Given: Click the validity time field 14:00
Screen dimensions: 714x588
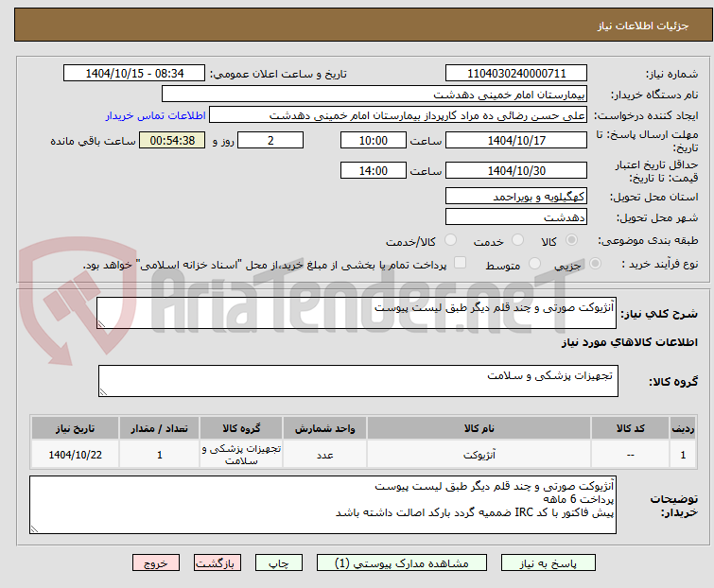Looking at the screenshot, I should [x=373, y=171].
